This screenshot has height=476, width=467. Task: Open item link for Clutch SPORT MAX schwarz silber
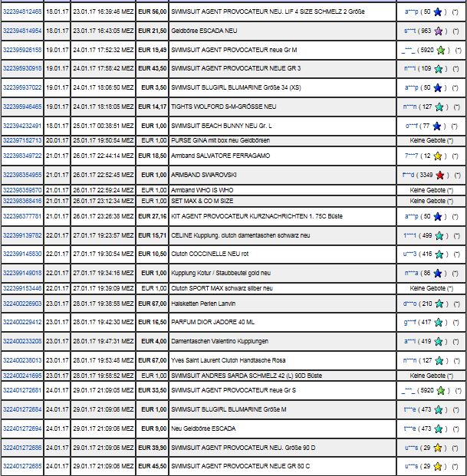coord(22,288)
